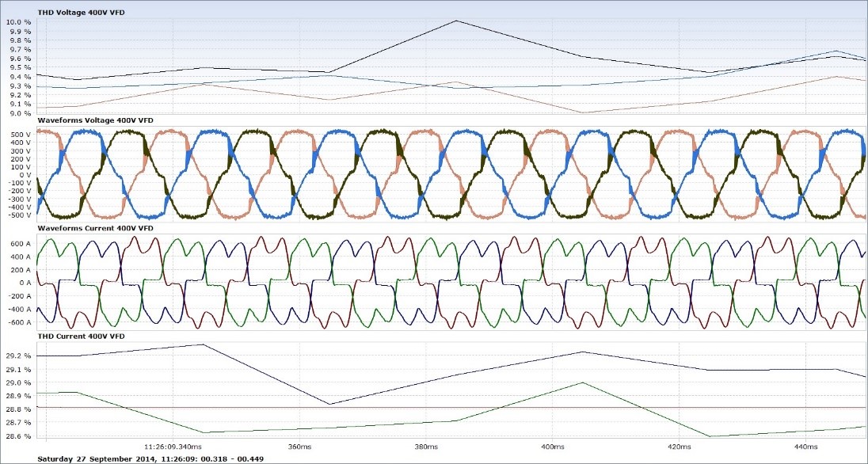
Task: Click the '28.7 %' THD current label
Action: pyautogui.click(x=17, y=423)
